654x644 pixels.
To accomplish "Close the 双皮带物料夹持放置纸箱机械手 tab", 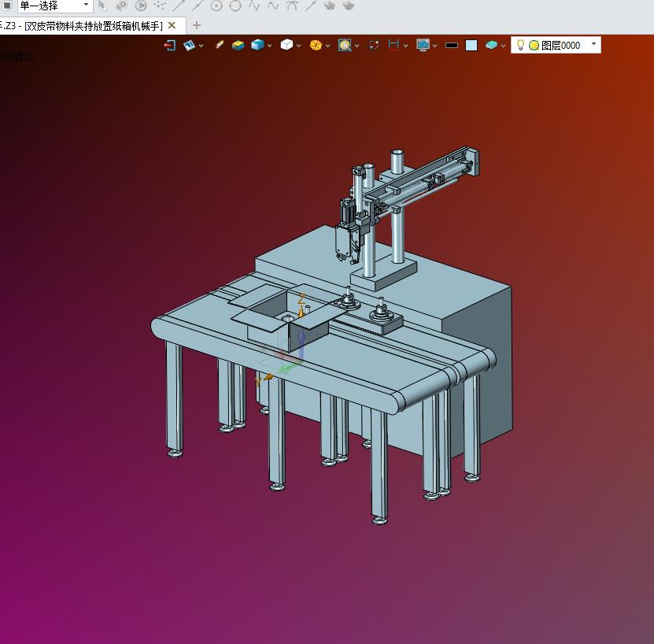I will tap(172, 25).
